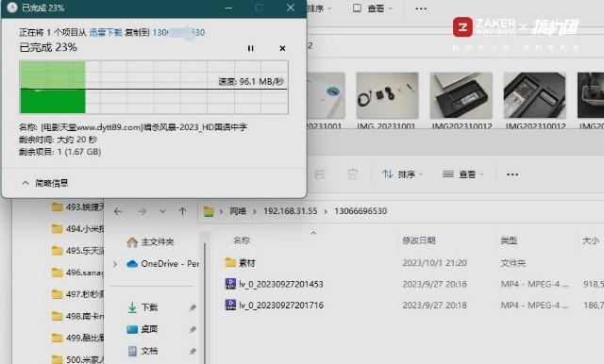Select folder 495.乐天 in the back window
The width and height of the screenshot is (604, 364).
tap(77, 251)
